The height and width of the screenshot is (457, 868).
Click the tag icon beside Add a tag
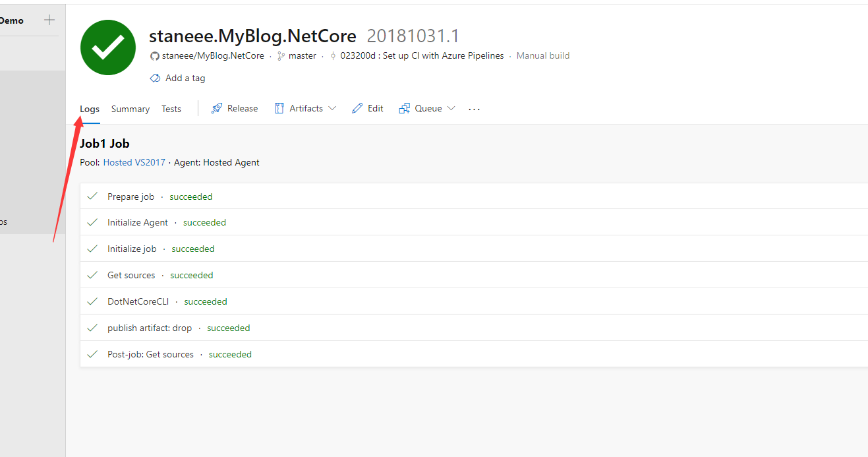155,78
